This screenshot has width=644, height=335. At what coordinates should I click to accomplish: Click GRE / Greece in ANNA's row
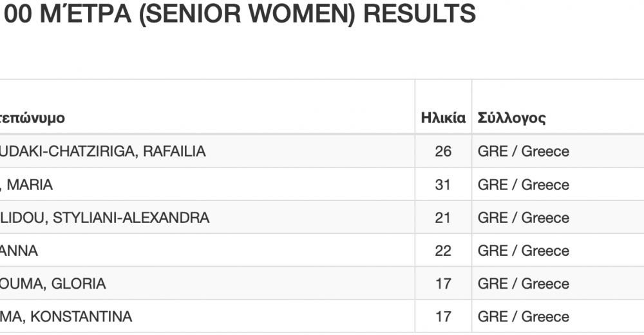click(x=523, y=251)
